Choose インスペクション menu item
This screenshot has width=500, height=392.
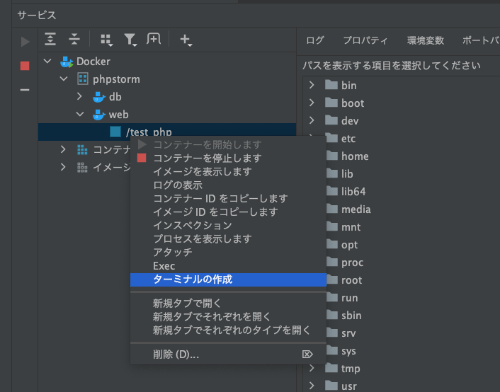click(228, 226)
